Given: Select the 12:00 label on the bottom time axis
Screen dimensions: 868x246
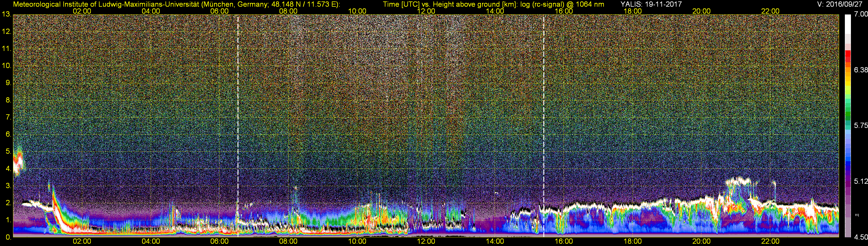Looking at the screenshot, I should [x=426, y=242].
